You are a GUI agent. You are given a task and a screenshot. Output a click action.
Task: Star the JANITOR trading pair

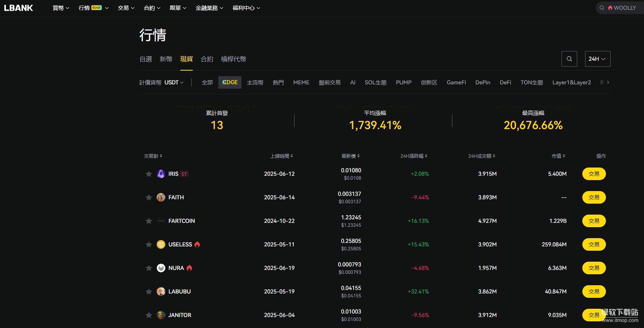pos(149,315)
